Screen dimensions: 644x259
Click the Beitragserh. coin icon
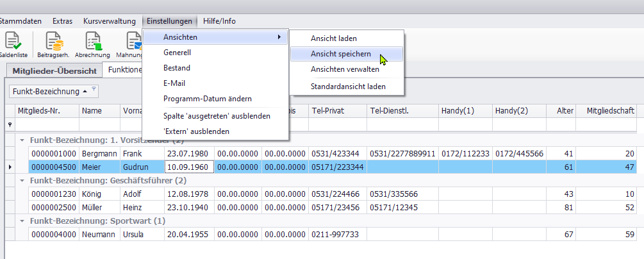pos(54,44)
